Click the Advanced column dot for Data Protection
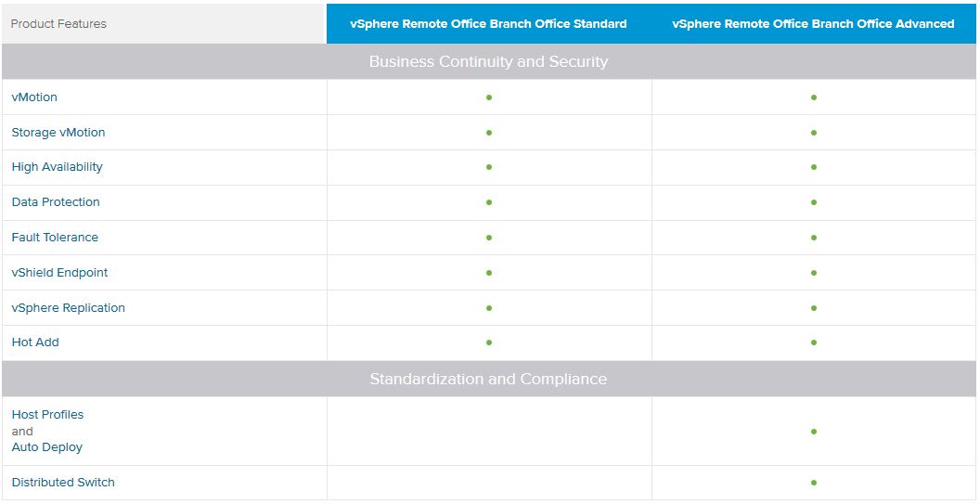This screenshot has width=980, height=504. coord(813,202)
